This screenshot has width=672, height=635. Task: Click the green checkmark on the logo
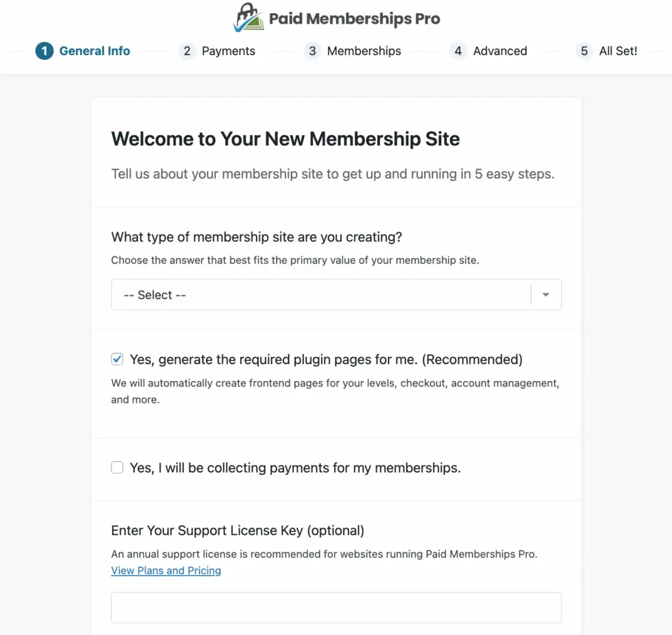click(x=238, y=25)
